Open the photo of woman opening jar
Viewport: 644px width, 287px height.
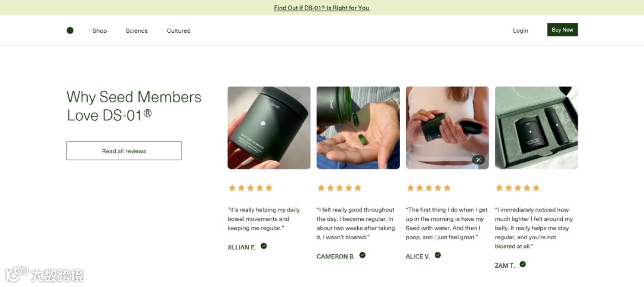(447, 128)
